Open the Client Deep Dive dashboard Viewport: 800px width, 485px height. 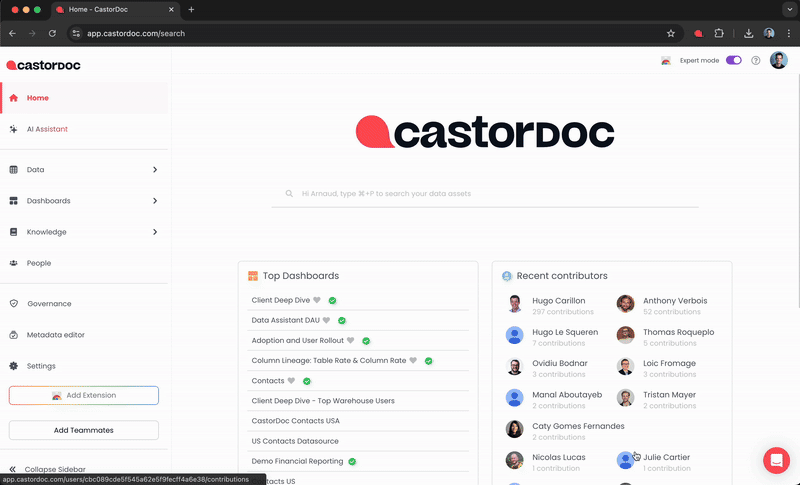[x=281, y=300]
